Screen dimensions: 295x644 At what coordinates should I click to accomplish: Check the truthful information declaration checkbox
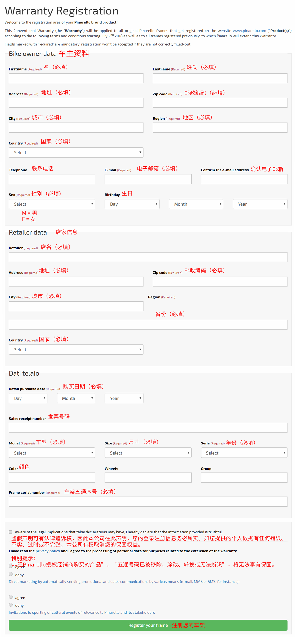point(11,532)
